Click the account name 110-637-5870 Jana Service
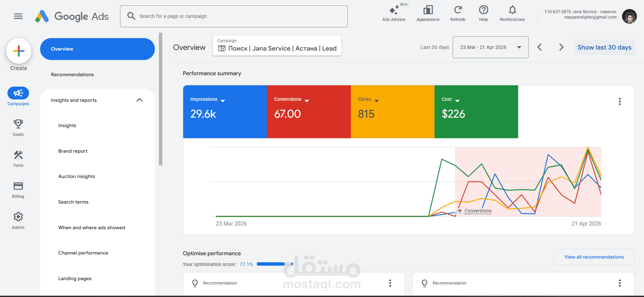The width and height of the screenshot is (644, 297). click(x=581, y=12)
